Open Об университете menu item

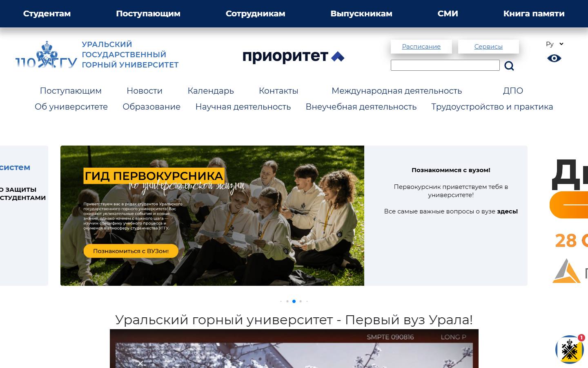click(71, 107)
